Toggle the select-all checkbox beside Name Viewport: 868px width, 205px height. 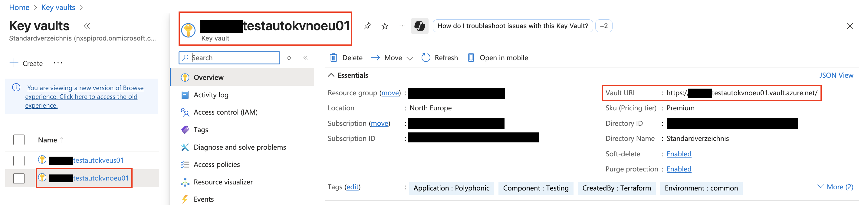[x=19, y=140]
